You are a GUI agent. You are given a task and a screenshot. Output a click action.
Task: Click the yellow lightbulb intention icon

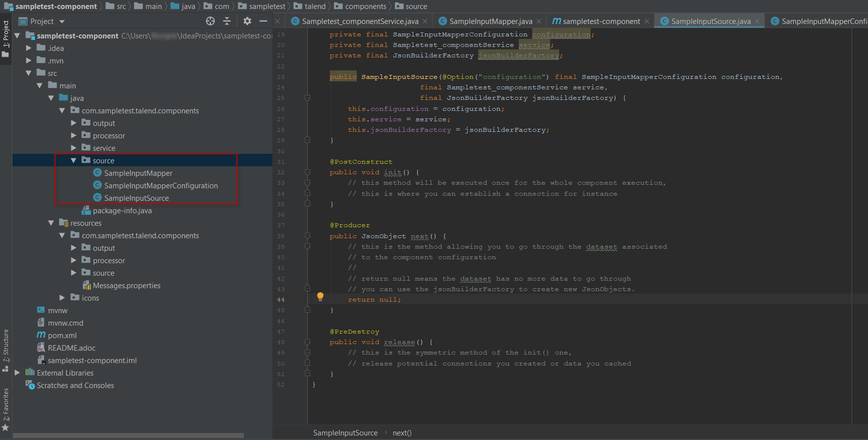pyautogui.click(x=320, y=296)
